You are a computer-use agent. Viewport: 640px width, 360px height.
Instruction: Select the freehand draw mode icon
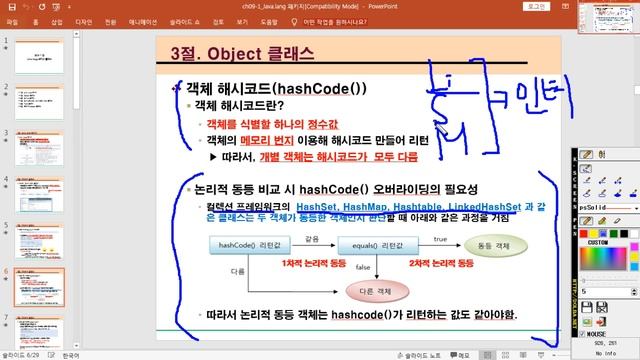pos(586,169)
